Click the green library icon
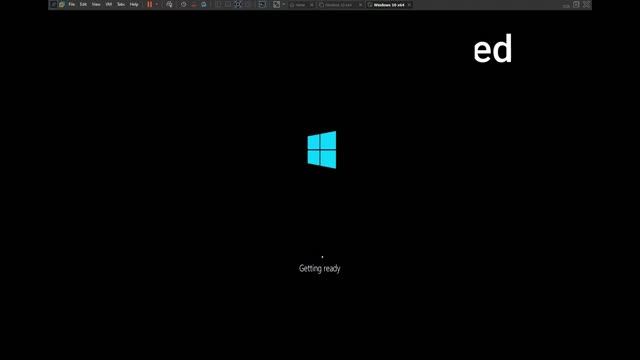Image resolution: width=640 pixels, height=360 pixels. point(62,4)
